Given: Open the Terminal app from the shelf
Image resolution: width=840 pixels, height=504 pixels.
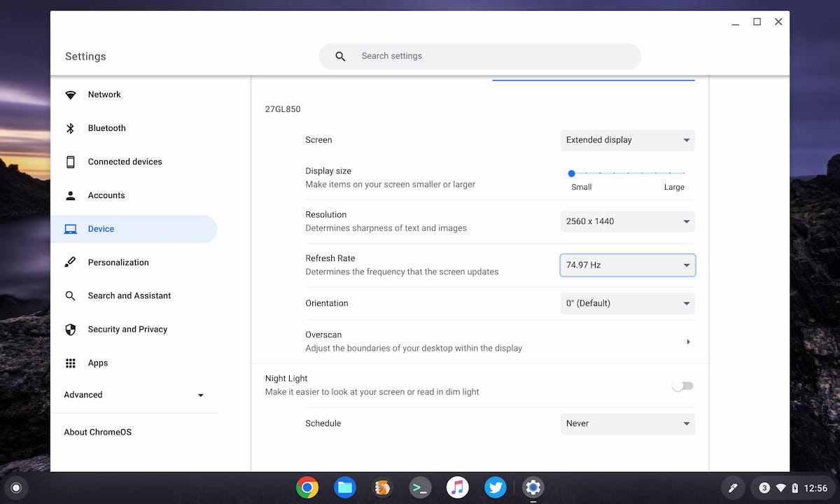Looking at the screenshot, I should pos(420,487).
